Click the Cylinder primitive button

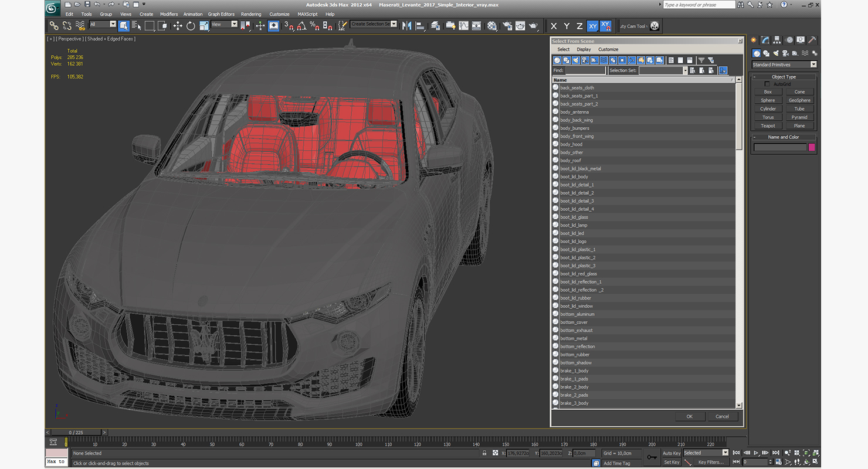tap(768, 108)
